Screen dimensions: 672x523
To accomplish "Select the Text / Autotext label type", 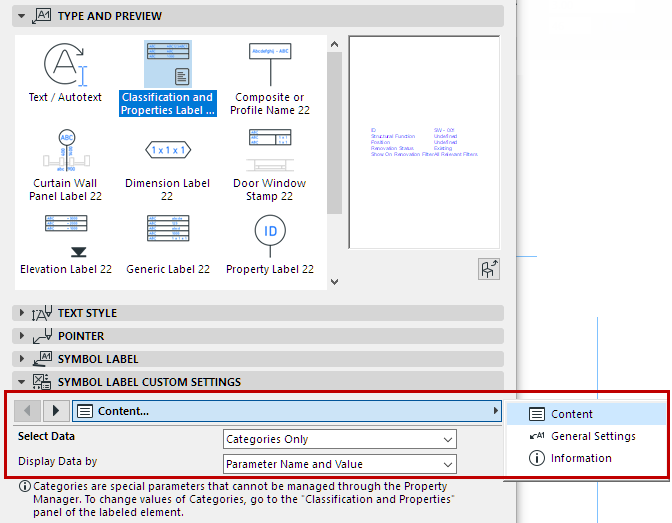I will tap(65, 73).
